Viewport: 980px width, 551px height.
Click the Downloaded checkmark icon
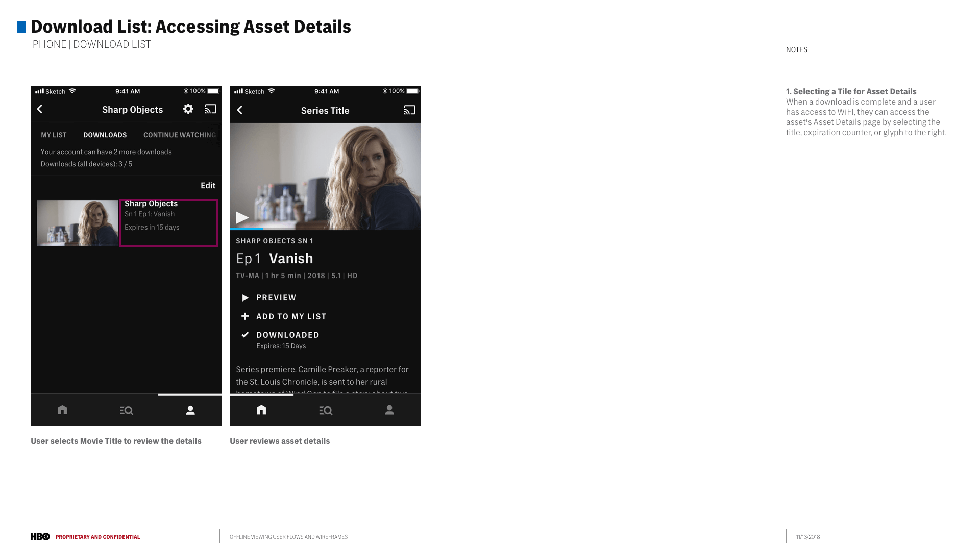click(x=245, y=335)
